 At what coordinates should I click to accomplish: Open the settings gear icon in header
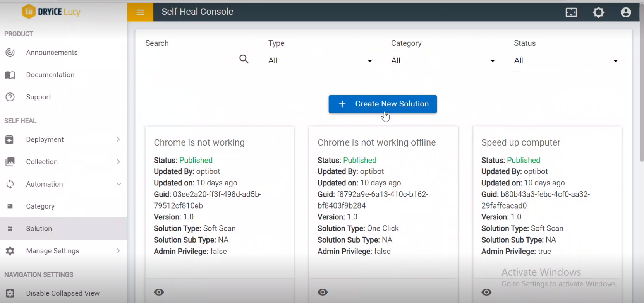click(x=598, y=12)
